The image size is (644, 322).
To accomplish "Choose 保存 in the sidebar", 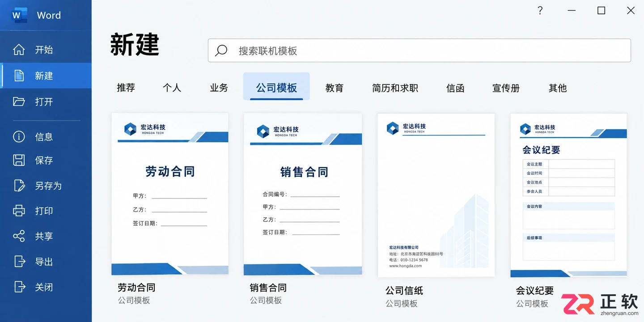I will click(46, 160).
